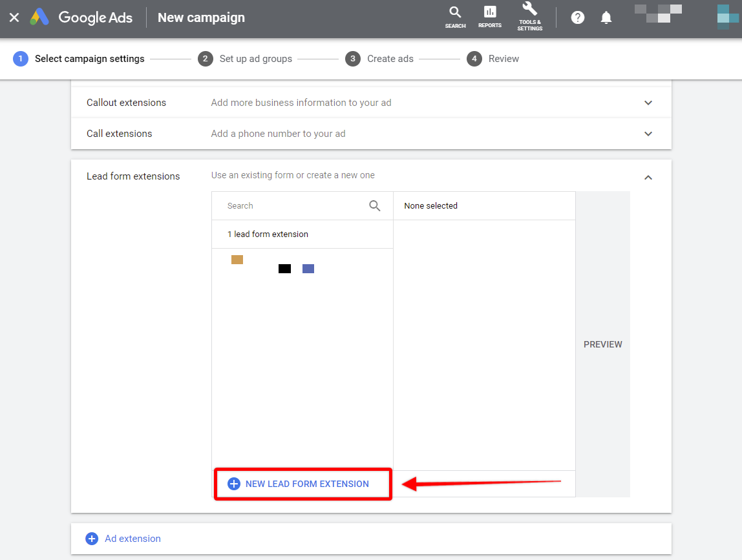Click the PREVIEW panel label
Screen dimensions: 742x560
coord(602,344)
